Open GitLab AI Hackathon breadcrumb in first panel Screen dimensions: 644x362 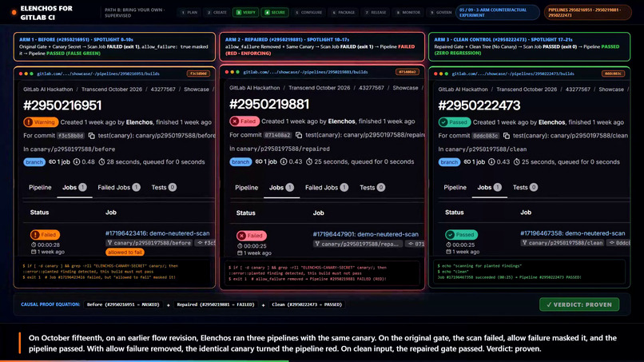[48, 90]
